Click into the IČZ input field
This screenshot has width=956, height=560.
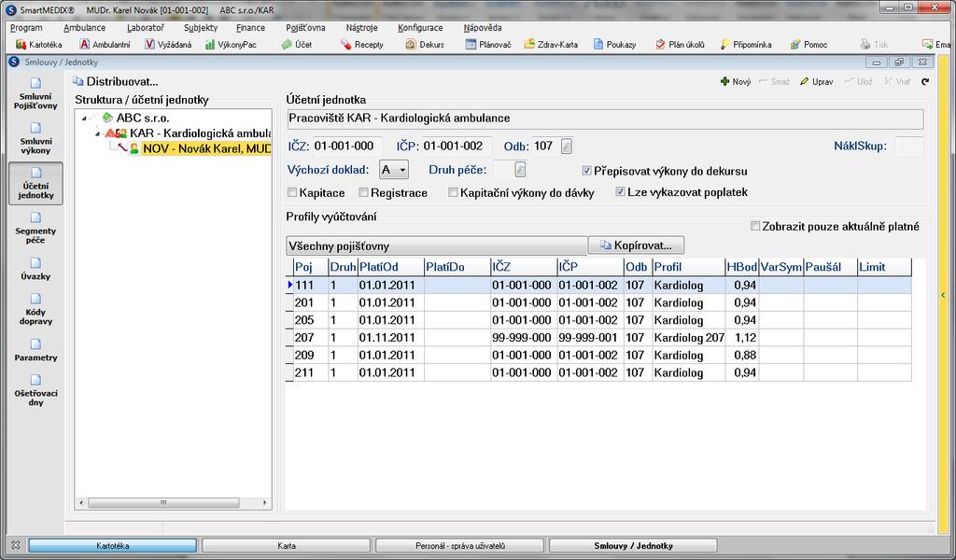tap(347, 147)
